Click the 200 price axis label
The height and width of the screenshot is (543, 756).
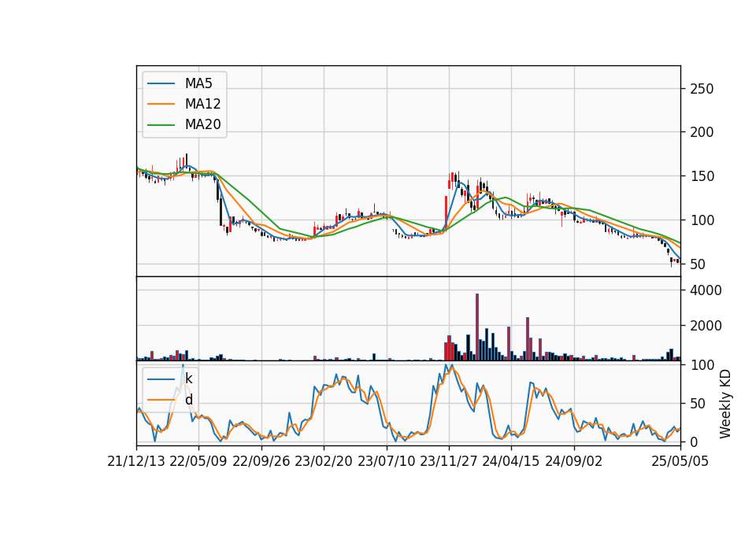[x=702, y=132]
